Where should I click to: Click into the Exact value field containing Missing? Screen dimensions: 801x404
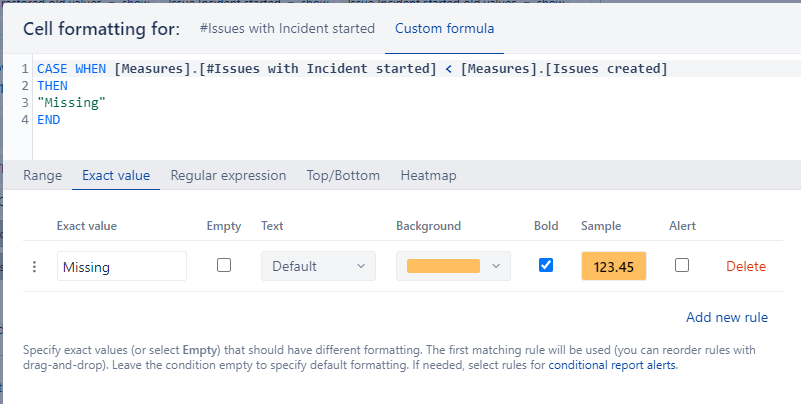point(122,266)
